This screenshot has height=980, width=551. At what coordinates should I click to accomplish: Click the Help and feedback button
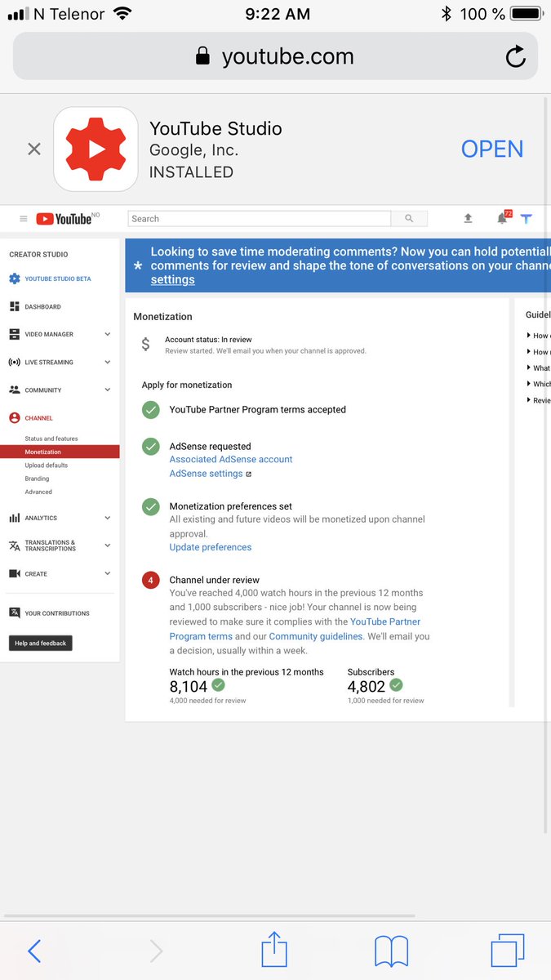coord(40,644)
